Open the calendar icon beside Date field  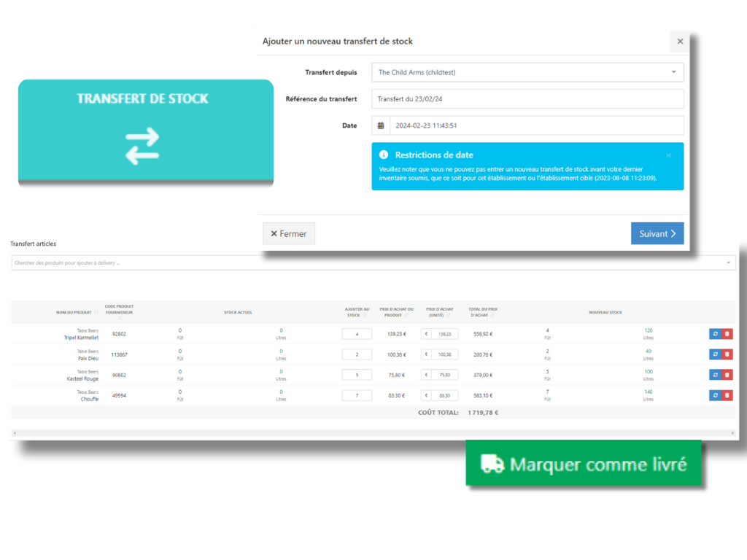click(x=381, y=125)
